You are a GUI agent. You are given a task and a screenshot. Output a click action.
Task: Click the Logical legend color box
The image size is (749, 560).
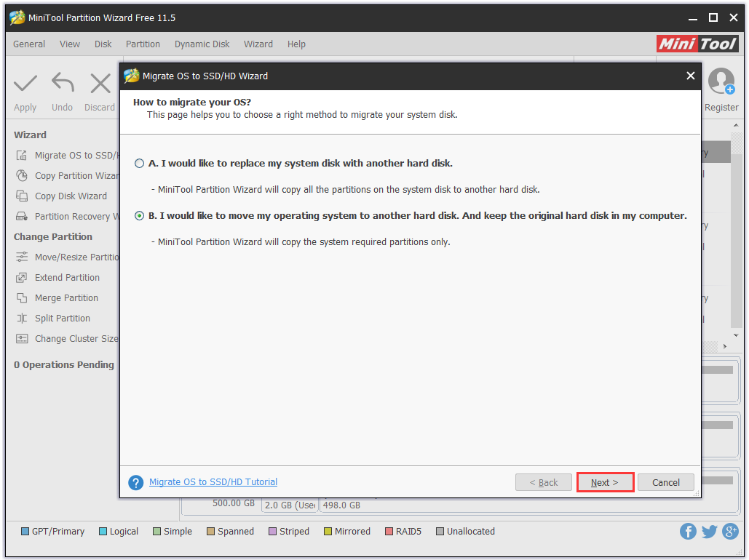(103, 532)
